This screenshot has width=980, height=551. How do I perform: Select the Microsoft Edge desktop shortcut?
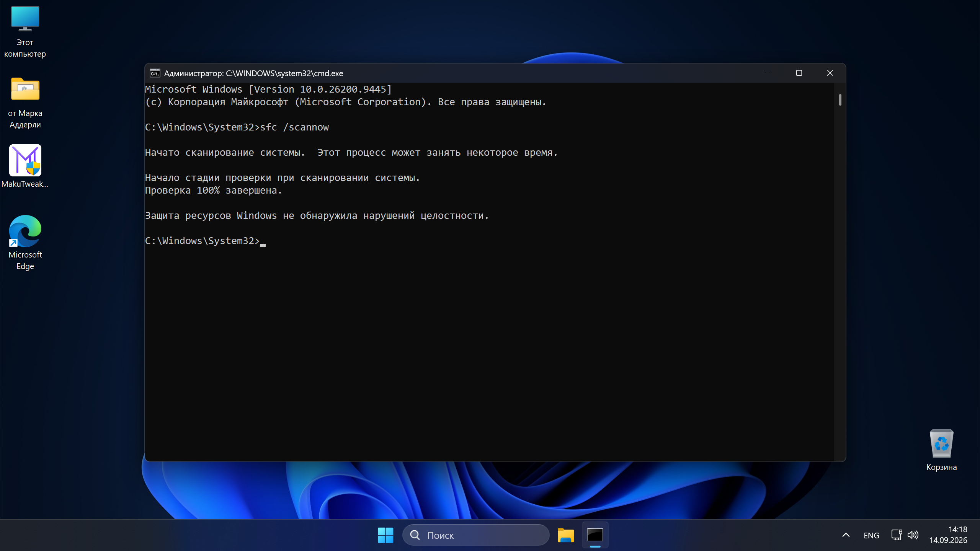click(x=25, y=243)
